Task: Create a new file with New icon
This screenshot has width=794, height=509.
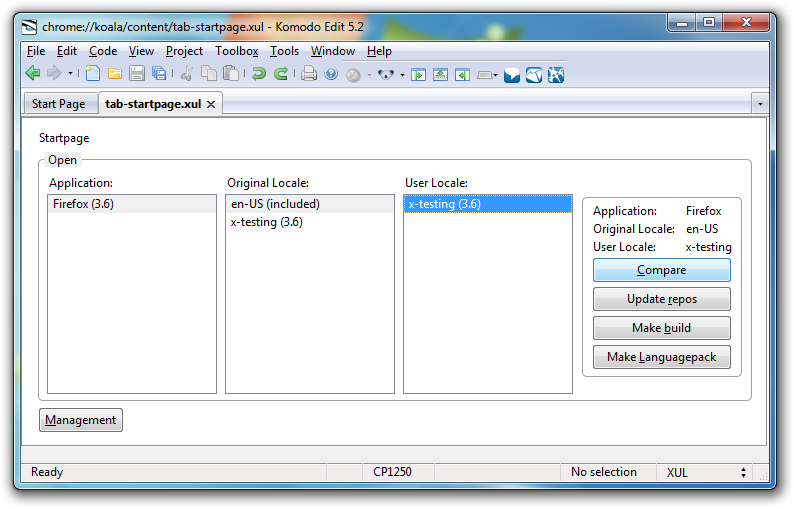Action: 92,73
